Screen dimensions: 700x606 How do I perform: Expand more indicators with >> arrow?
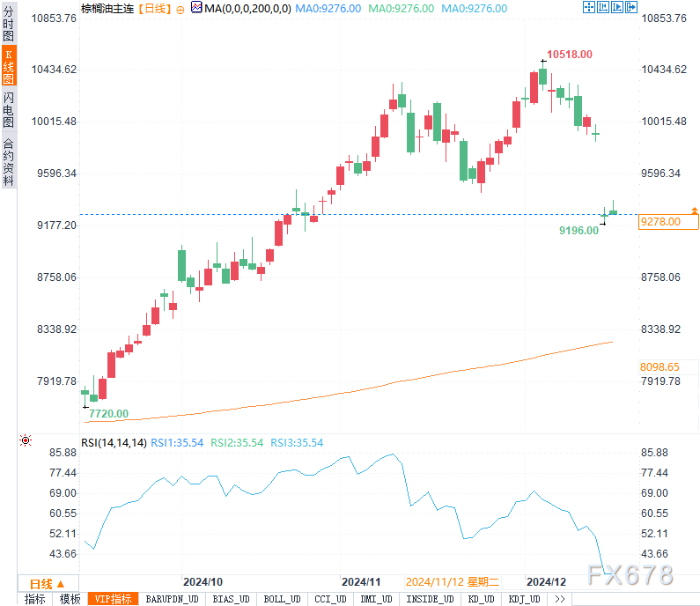[559, 599]
